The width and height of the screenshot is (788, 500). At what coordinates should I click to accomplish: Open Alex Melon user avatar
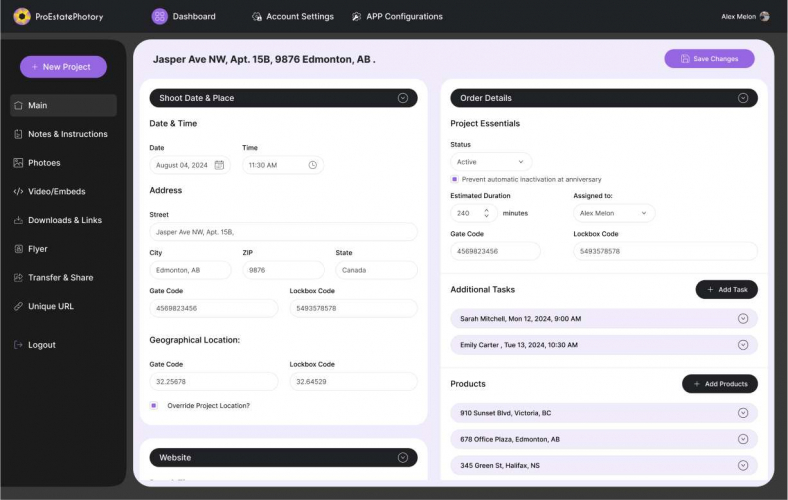[764, 17]
